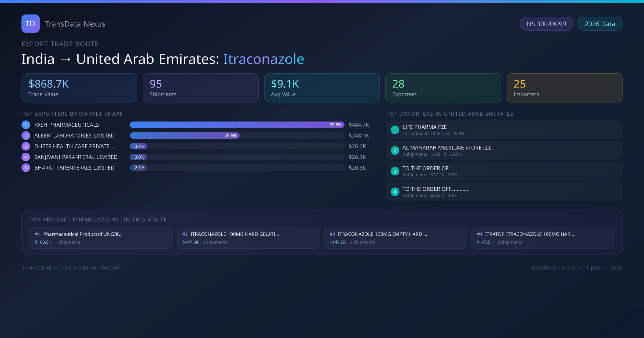Expand the truncated ITRATOP ITRACONAZOLE entry
644x338 pixels.
tap(543, 237)
